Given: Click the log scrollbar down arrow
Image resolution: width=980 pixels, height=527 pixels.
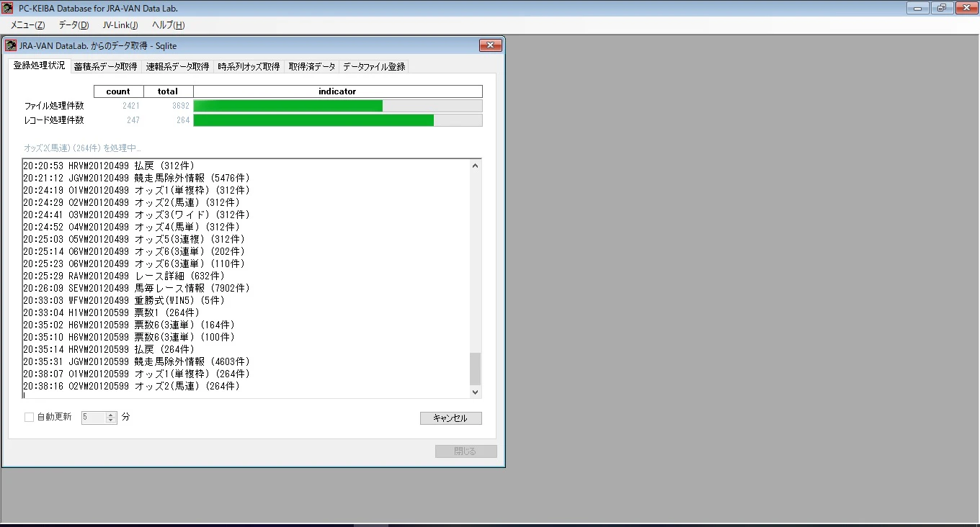Looking at the screenshot, I should pos(475,392).
